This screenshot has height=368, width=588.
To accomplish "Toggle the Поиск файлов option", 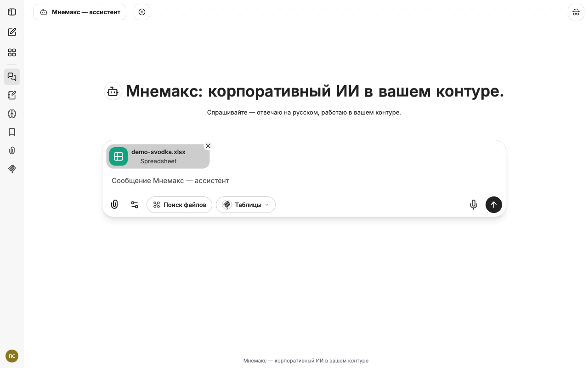I will 179,205.
